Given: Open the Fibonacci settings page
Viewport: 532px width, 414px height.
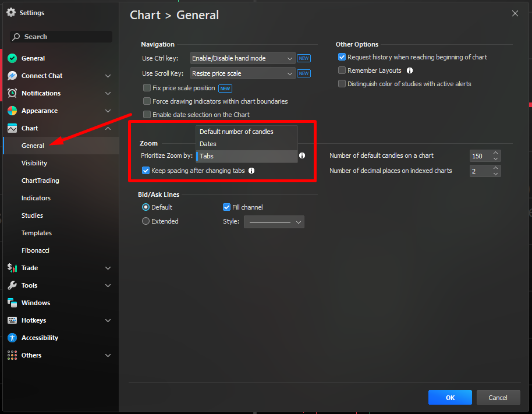Looking at the screenshot, I should pyautogui.click(x=36, y=250).
